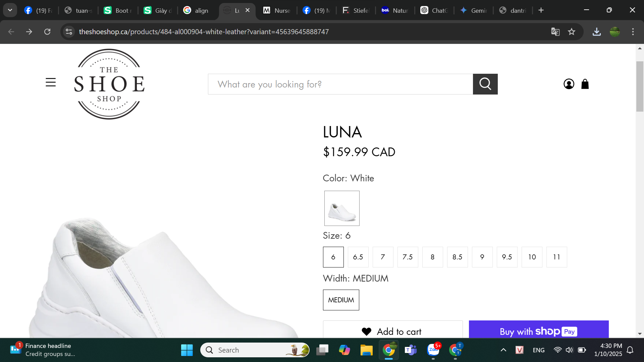Show hidden system tray icons
This screenshot has width=644, height=362.
[503, 350]
